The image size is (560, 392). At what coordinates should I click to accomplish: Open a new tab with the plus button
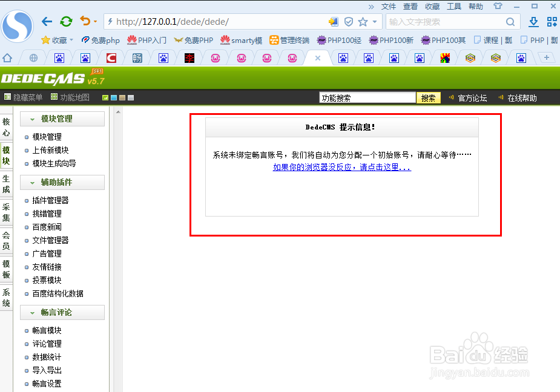tap(547, 57)
